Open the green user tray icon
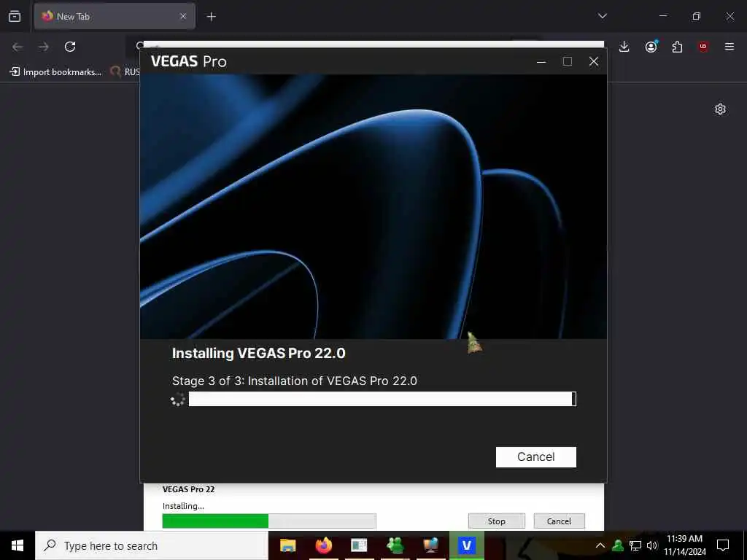 (618, 545)
